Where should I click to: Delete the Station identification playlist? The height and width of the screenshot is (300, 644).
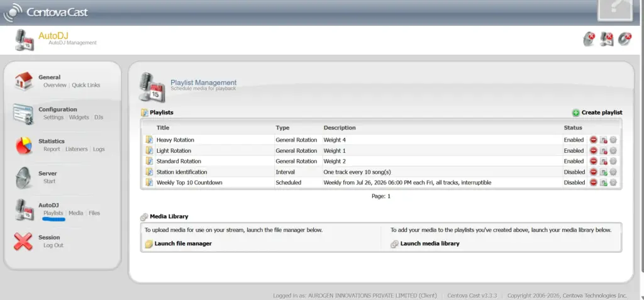click(x=593, y=172)
